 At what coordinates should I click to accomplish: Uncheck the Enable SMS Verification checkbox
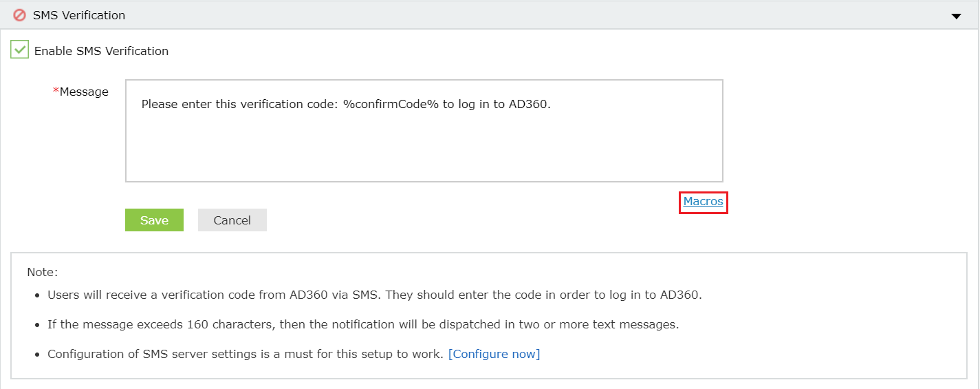tap(19, 50)
